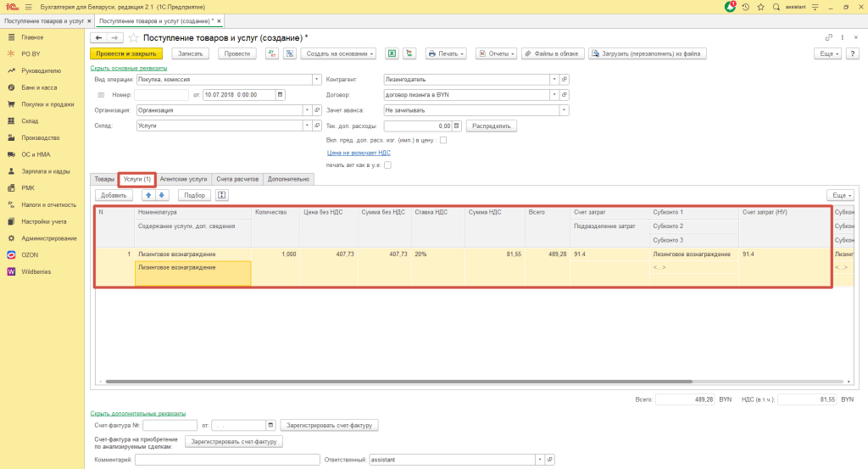This screenshot has height=469, width=868.
Task: Open the history clock icon
Action: point(746,7)
